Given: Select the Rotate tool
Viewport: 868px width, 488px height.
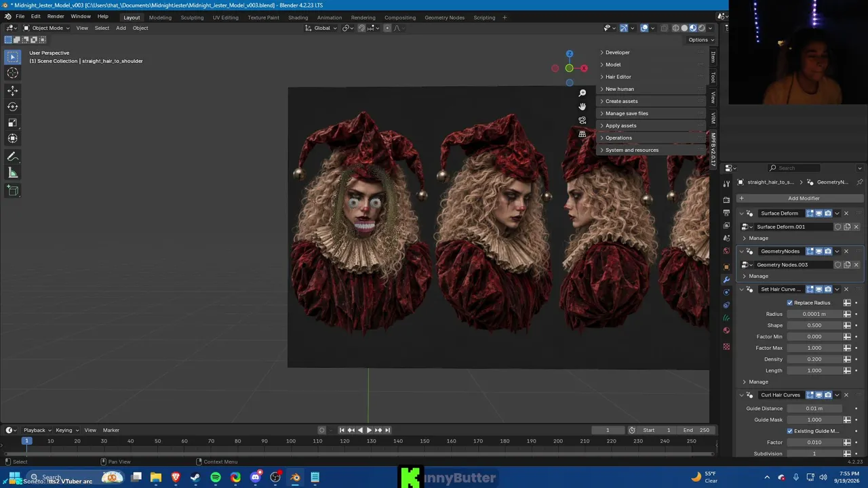Looking at the screenshot, I should pyautogui.click(x=12, y=106).
